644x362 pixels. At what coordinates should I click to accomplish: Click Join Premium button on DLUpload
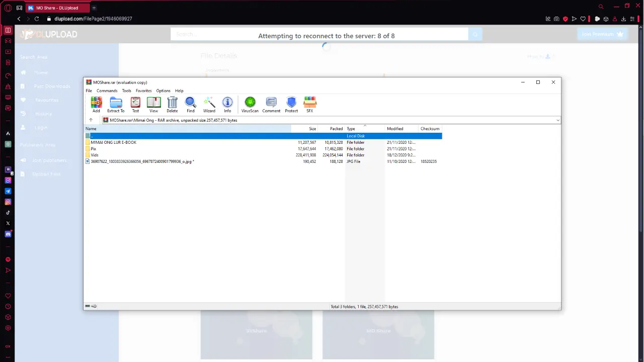pyautogui.click(x=603, y=34)
